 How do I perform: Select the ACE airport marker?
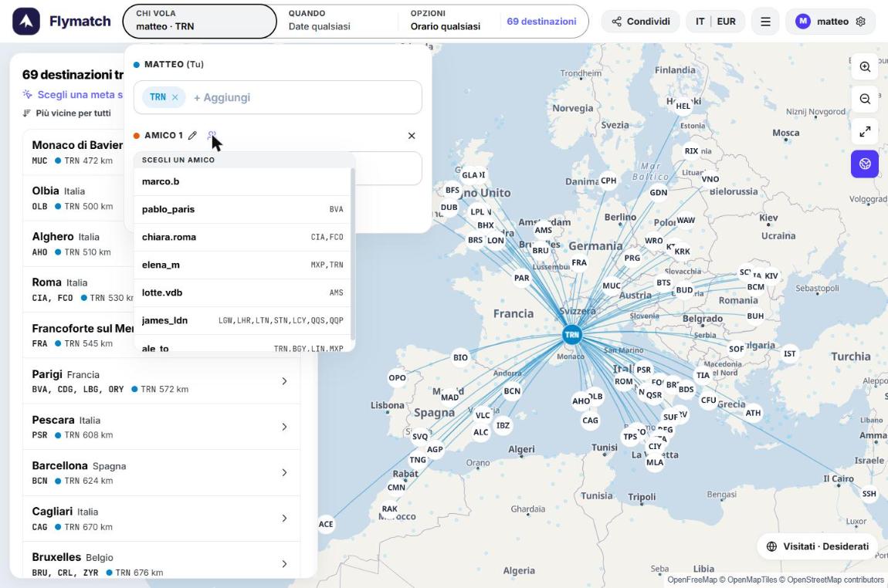click(x=326, y=524)
